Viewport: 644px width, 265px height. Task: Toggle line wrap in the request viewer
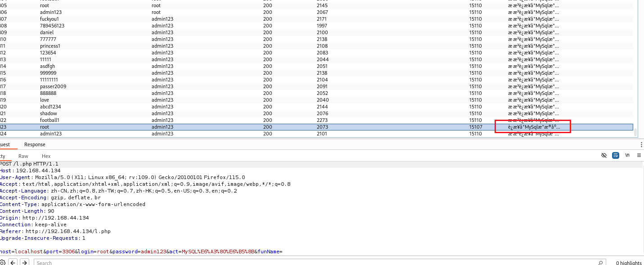(616, 155)
